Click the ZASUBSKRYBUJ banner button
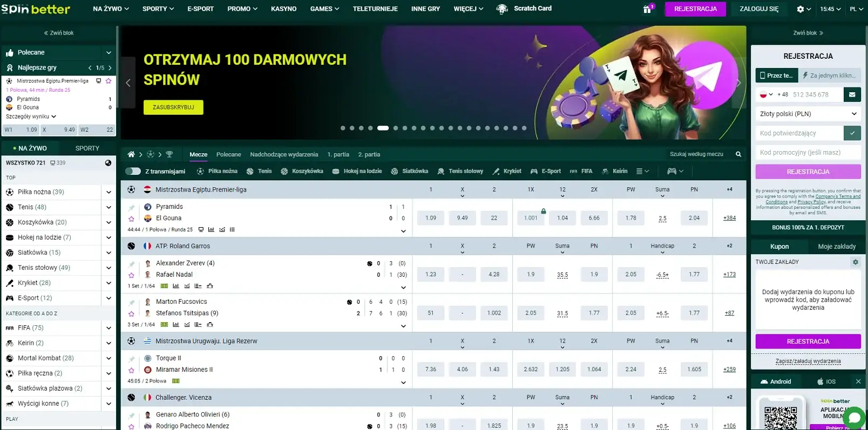The width and height of the screenshot is (868, 430). coord(173,107)
